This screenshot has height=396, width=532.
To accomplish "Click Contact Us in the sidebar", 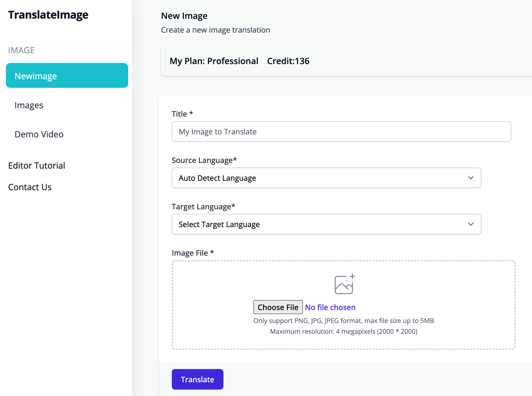I will [x=30, y=187].
